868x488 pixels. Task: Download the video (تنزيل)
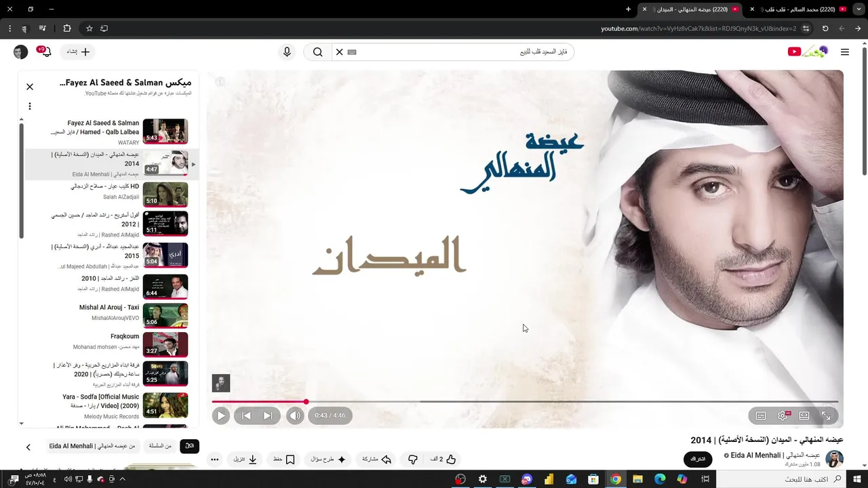[x=245, y=459]
